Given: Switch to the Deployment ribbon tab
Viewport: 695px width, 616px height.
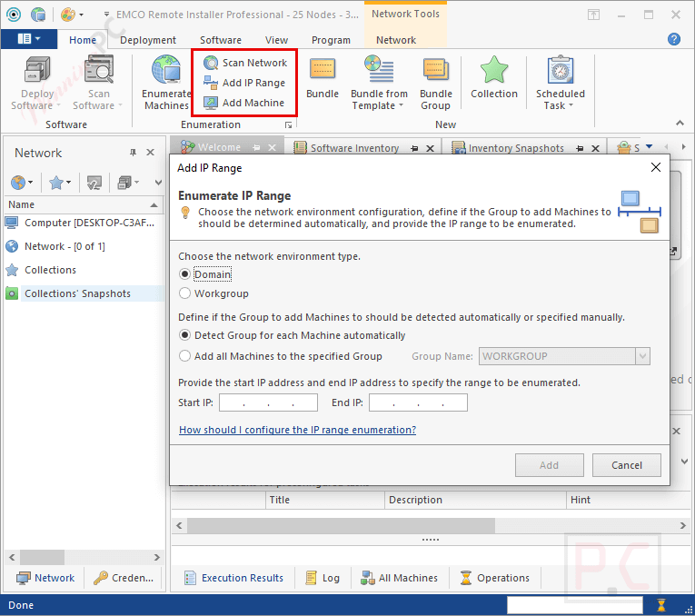Looking at the screenshot, I should tap(148, 40).
